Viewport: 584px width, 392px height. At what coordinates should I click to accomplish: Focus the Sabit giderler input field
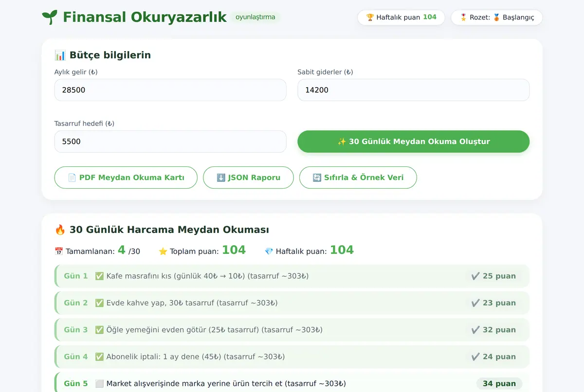(414, 90)
